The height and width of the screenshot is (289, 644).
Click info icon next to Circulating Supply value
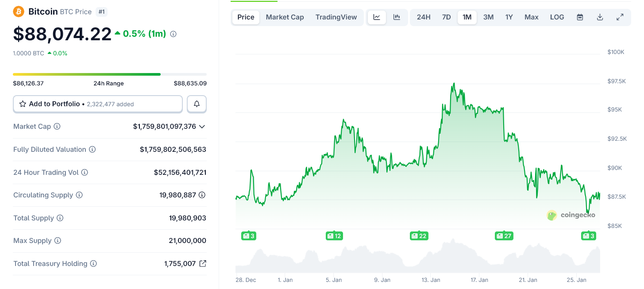(x=202, y=195)
